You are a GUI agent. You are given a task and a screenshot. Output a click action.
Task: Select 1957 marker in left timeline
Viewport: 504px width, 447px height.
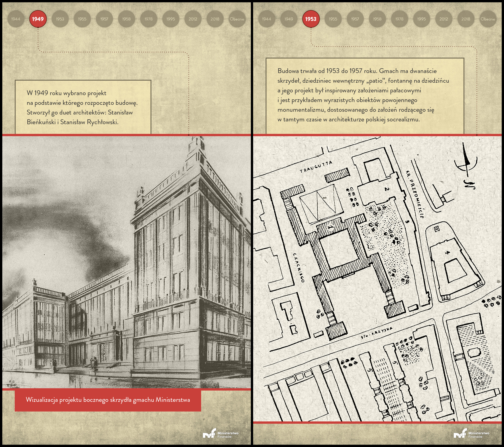click(104, 19)
